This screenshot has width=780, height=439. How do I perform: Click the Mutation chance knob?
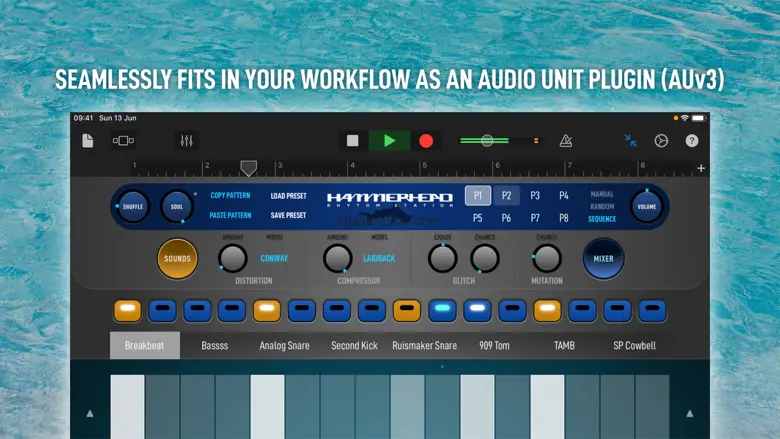click(547, 258)
